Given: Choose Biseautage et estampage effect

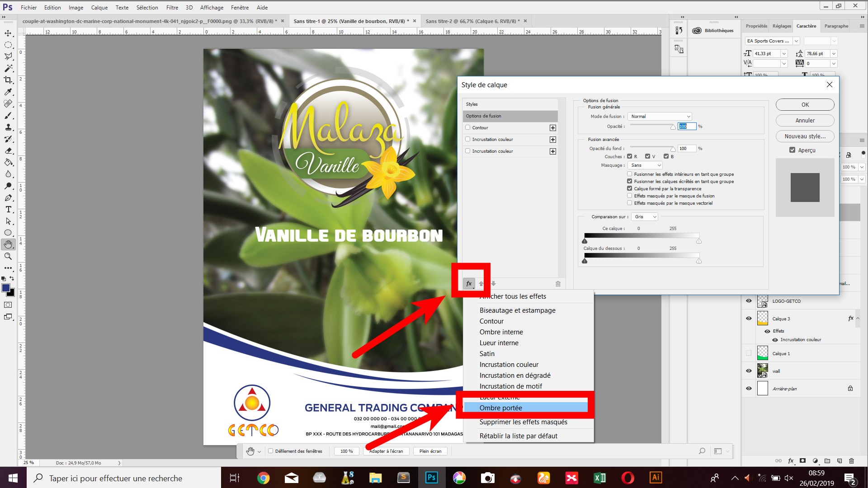Looking at the screenshot, I should (518, 310).
